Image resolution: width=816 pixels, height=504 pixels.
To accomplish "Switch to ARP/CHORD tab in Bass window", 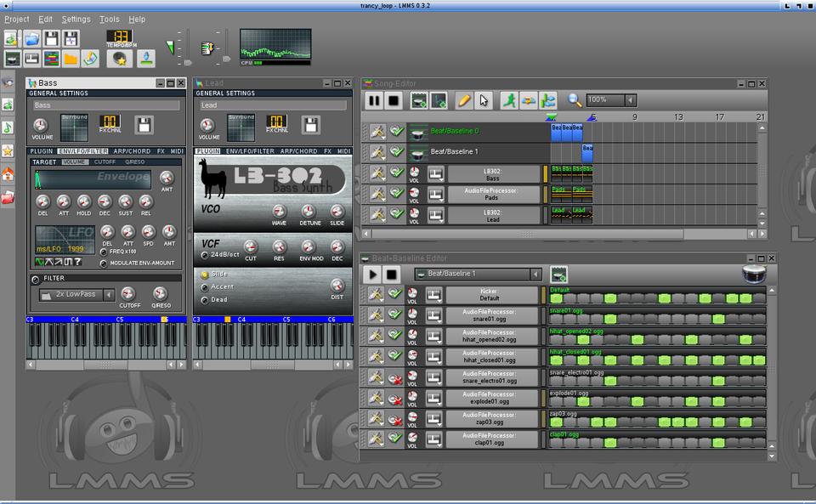I will pyautogui.click(x=131, y=151).
